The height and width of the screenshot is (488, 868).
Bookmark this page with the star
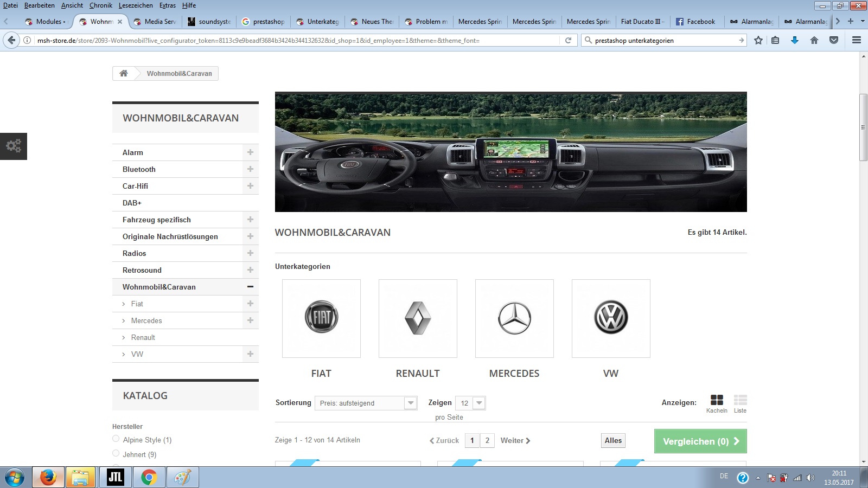(x=758, y=40)
